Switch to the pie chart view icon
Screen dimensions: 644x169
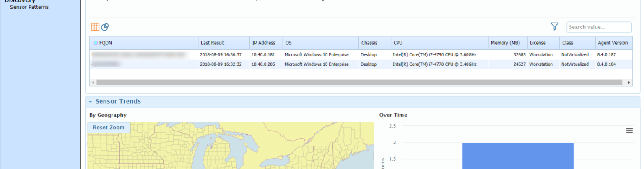(105, 27)
